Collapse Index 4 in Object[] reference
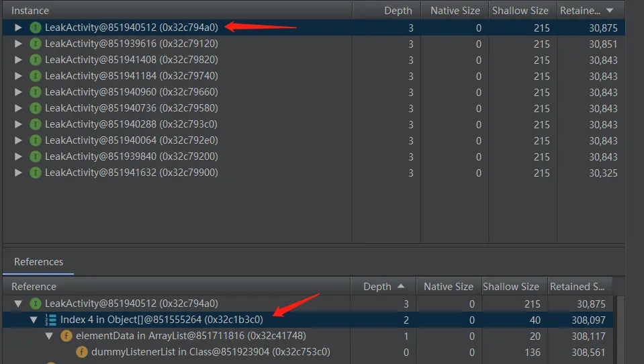Image resolution: width=644 pixels, height=364 pixels. [x=34, y=320]
